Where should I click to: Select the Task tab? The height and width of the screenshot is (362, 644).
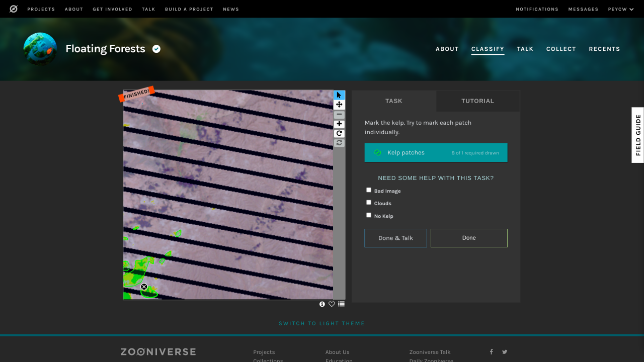(x=393, y=101)
